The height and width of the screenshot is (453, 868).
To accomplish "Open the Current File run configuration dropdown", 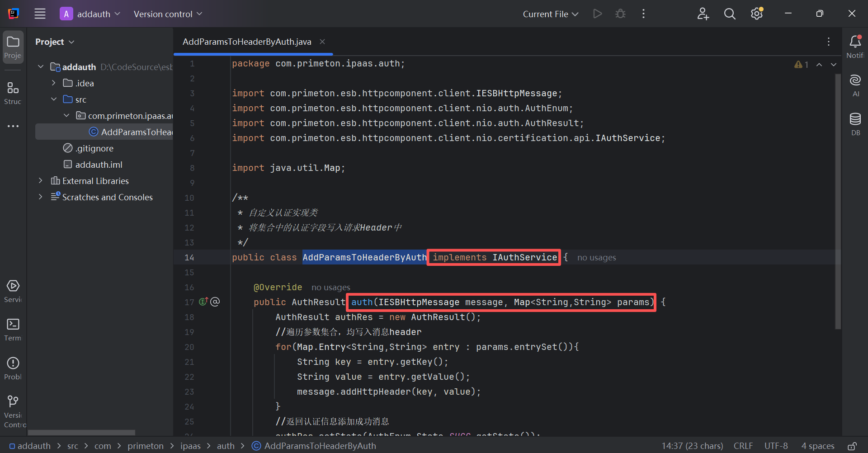I will (x=550, y=14).
